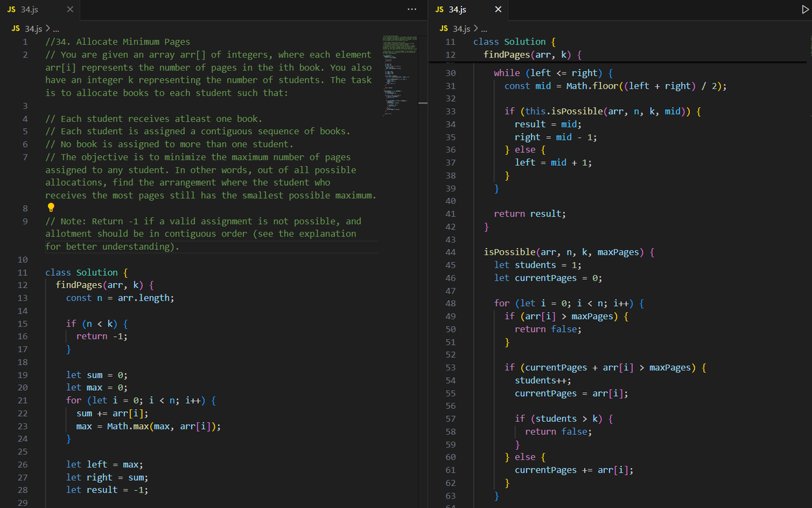Click the code 'let currentPages = 0;'
Viewport: 812px width, 508px height.
pyautogui.click(x=548, y=278)
